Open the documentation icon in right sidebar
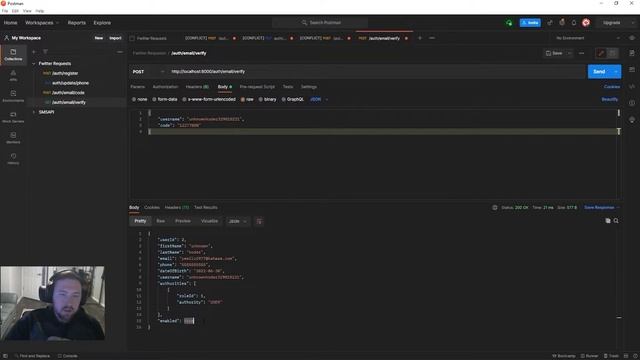 click(x=632, y=53)
